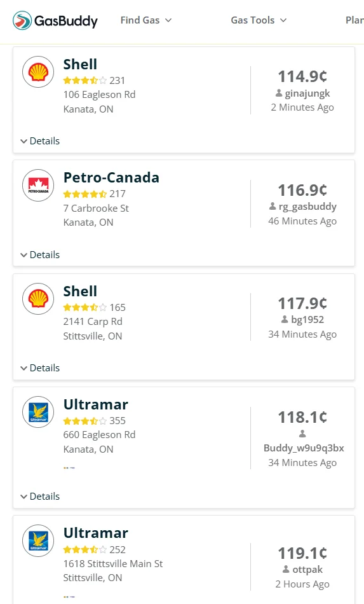The width and height of the screenshot is (364, 604).
Task: Click the 118.1¢ price at Ultramar
Action: pos(302,417)
